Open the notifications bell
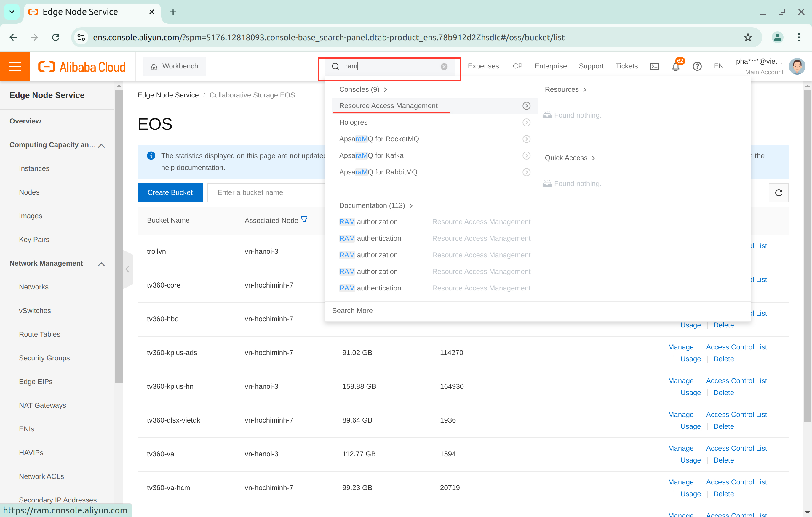 click(676, 66)
